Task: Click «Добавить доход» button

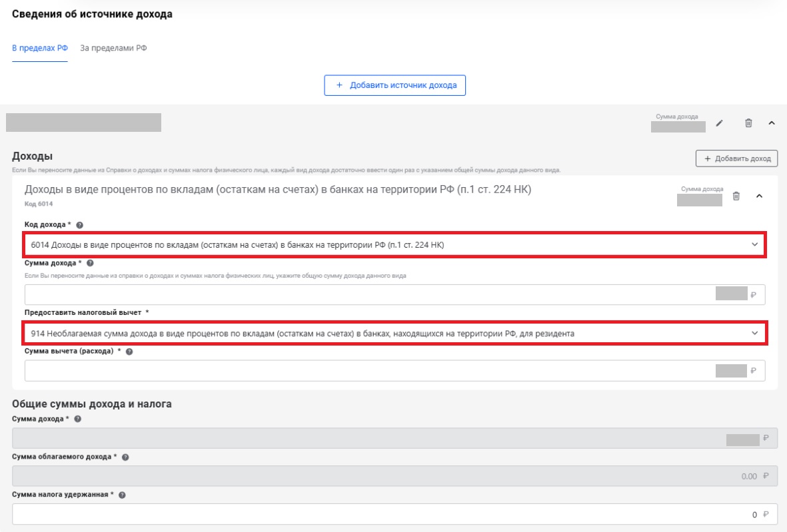Action: coord(736,158)
